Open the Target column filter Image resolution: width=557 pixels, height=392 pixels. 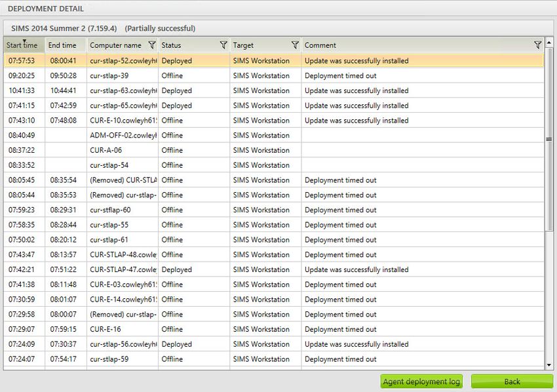pyautogui.click(x=295, y=45)
